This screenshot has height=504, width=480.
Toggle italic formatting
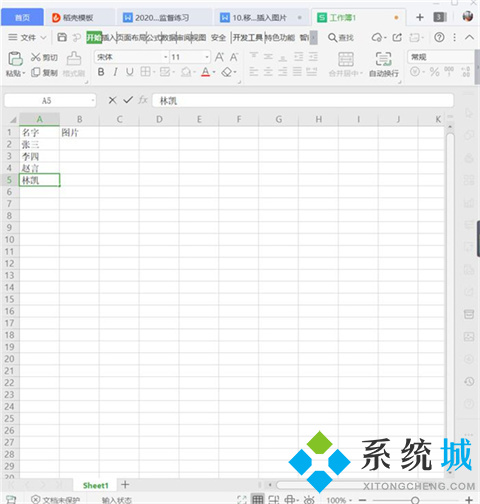click(x=115, y=72)
